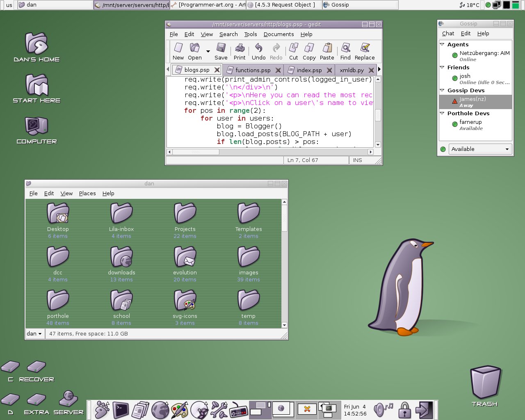The height and width of the screenshot is (420, 525).
Task: Click the lock screen padlock icon
Action: click(x=405, y=410)
